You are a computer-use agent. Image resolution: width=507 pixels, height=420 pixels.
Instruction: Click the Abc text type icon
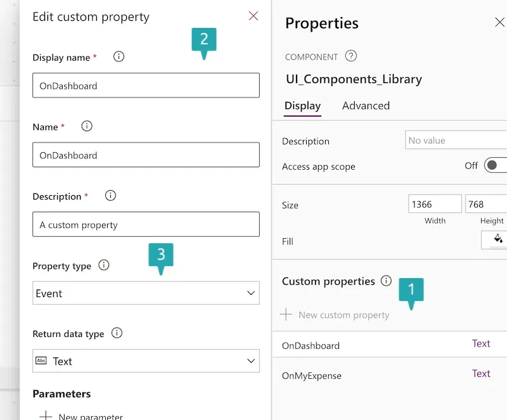pyautogui.click(x=41, y=360)
